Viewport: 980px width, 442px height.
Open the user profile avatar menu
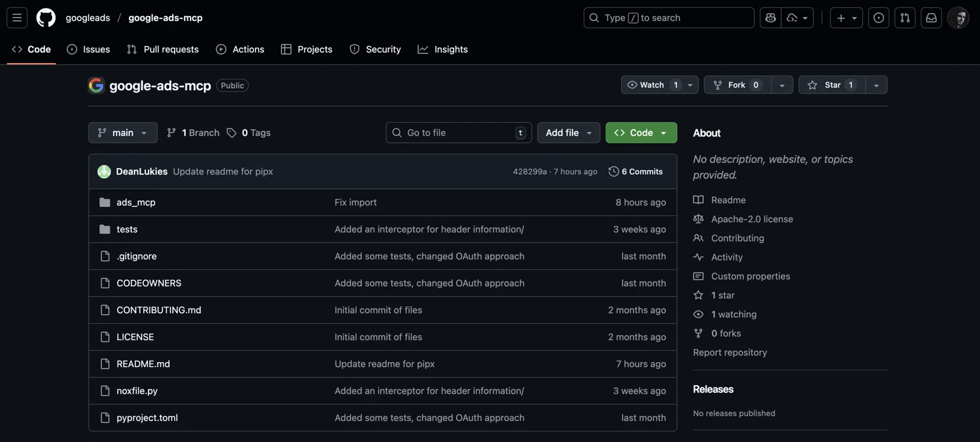pyautogui.click(x=958, y=18)
